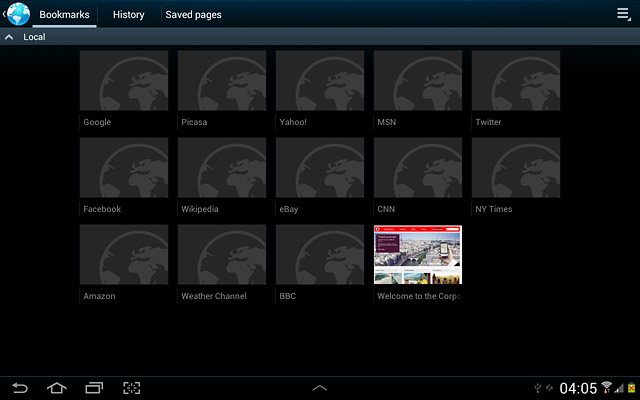Tap the cellular signal strength icon
Screen dimensions: 640x400
pos(620,388)
